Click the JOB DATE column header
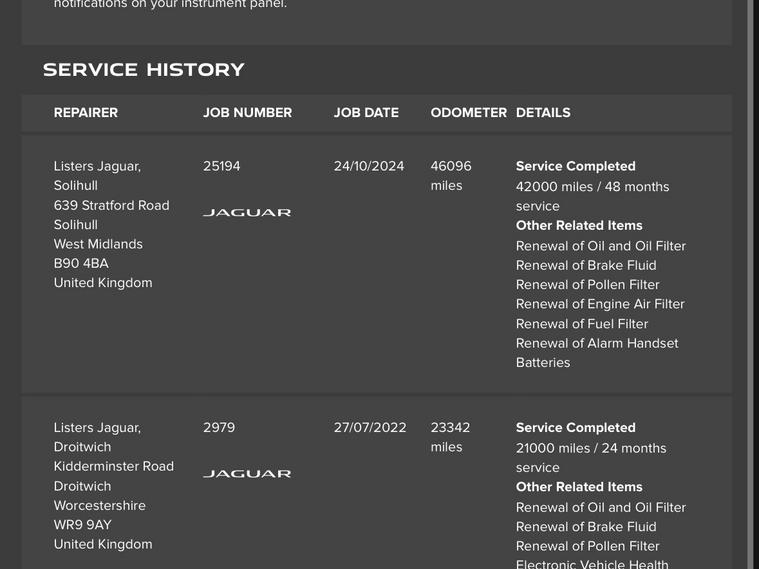The width and height of the screenshot is (759, 569). point(366,113)
